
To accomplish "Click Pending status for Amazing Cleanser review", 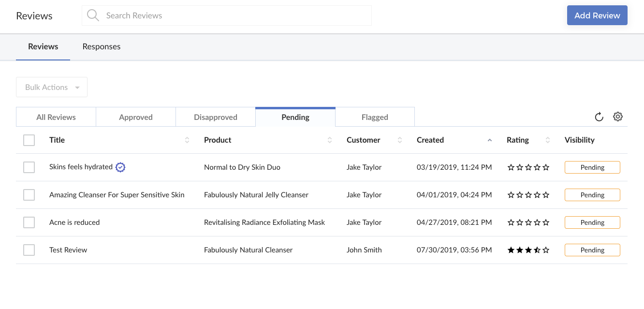I will point(592,195).
